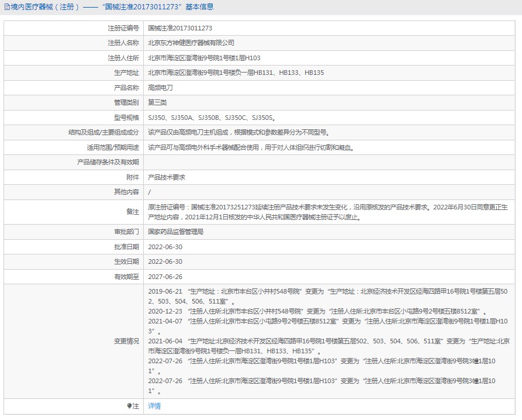Click the document icon beside the page title

[7, 7]
